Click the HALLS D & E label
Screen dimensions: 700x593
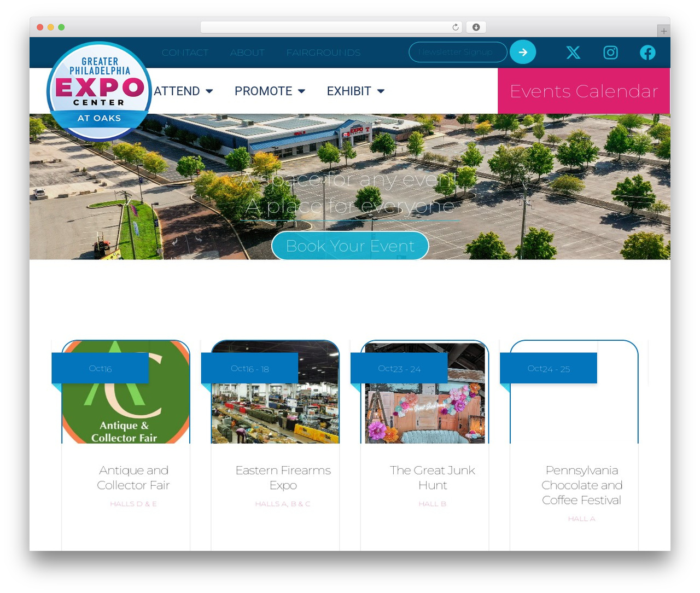click(x=133, y=504)
